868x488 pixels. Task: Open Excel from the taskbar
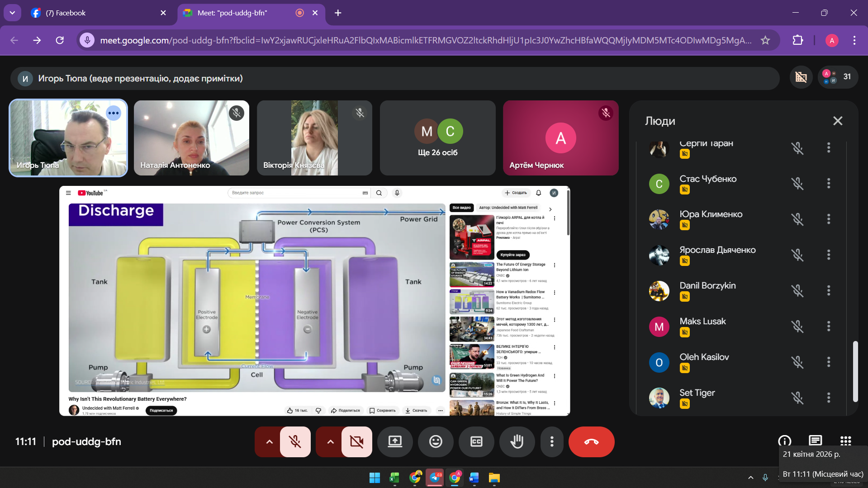pyautogui.click(x=394, y=478)
